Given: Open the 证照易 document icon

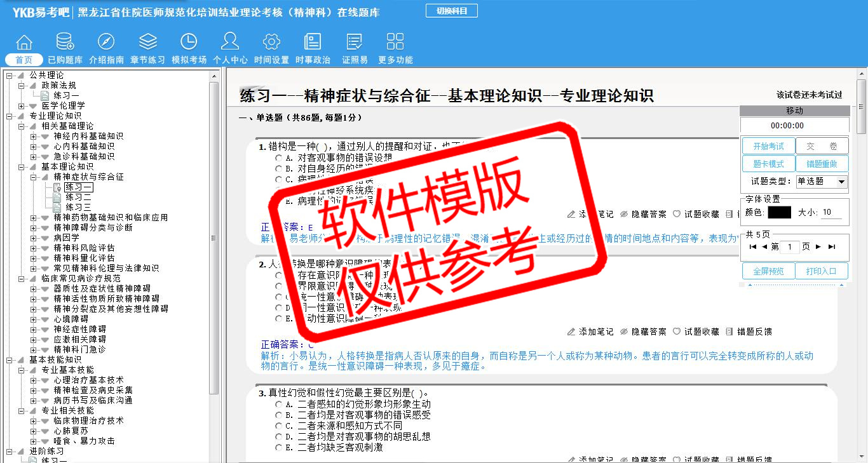Looking at the screenshot, I should click(x=355, y=43).
